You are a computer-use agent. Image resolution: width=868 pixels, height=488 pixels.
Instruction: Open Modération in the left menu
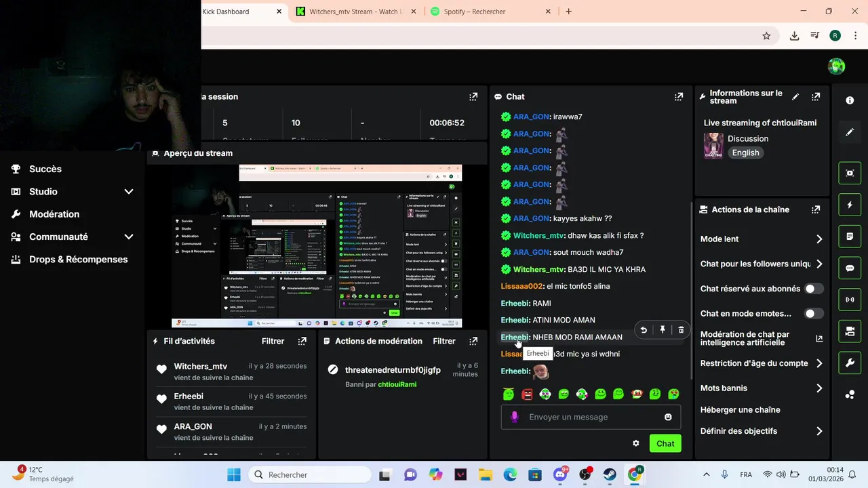(54, 214)
